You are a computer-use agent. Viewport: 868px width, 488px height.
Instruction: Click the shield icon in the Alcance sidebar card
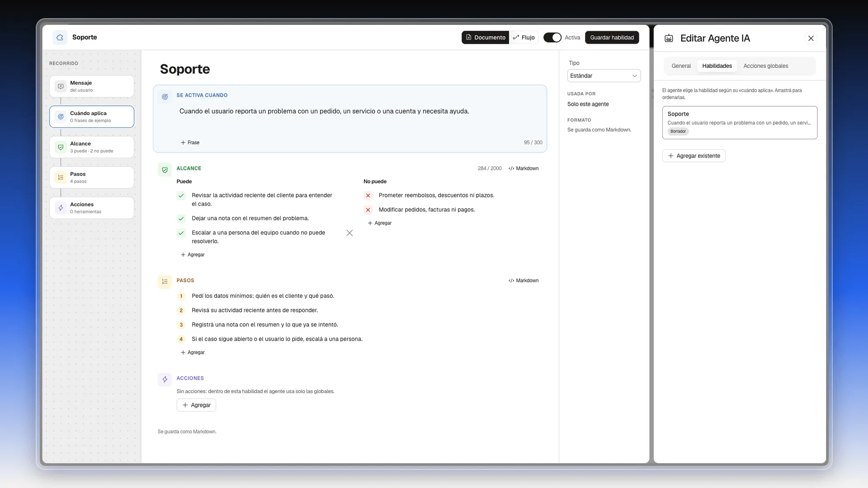[x=61, y=147]
